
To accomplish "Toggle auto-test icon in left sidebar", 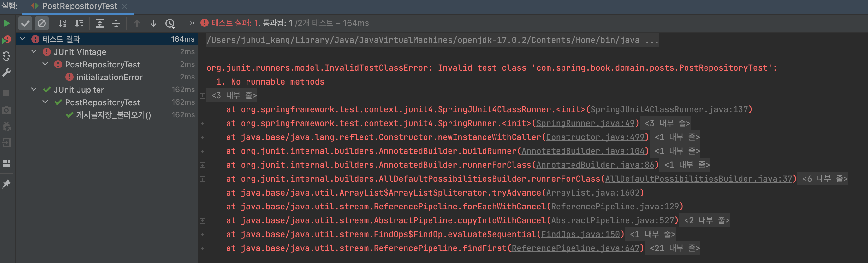I will (x=6, y=56).
